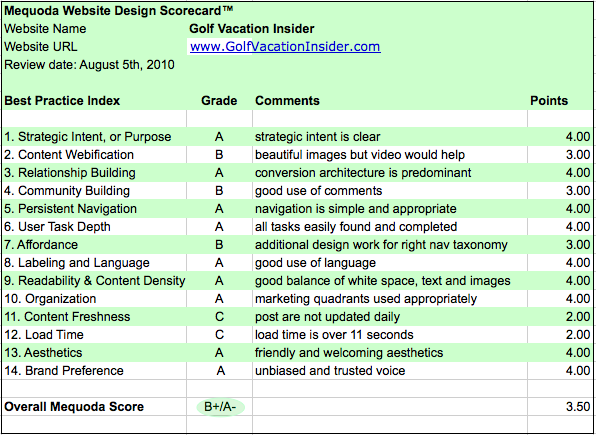The width and height of the screenshot is (596, 435).
Task: Click comment 'good use of comments'
Action: coord(318,191)
